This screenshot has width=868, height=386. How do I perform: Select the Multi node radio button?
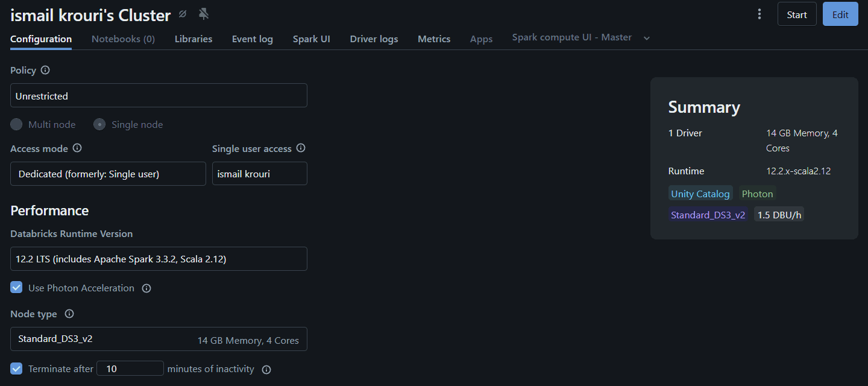[16, 125]
